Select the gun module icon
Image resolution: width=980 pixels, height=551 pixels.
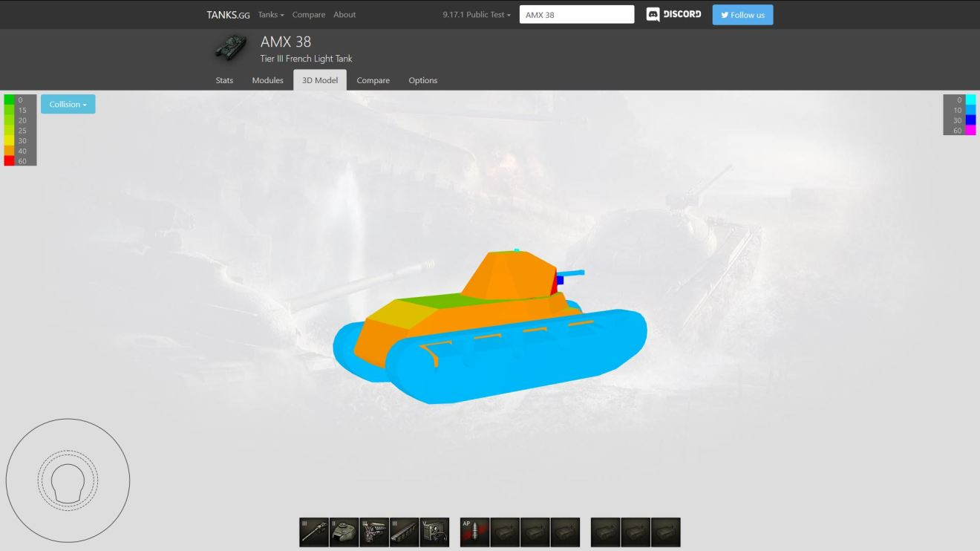(x=314, y=532)
